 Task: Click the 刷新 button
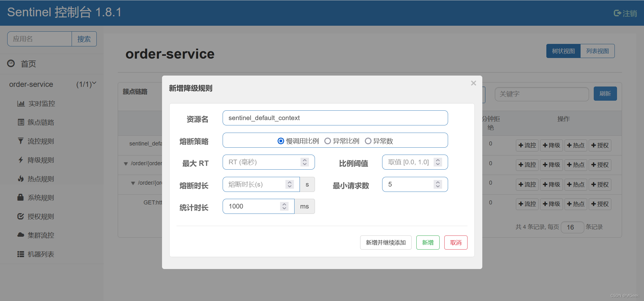(x=605, y=94)
